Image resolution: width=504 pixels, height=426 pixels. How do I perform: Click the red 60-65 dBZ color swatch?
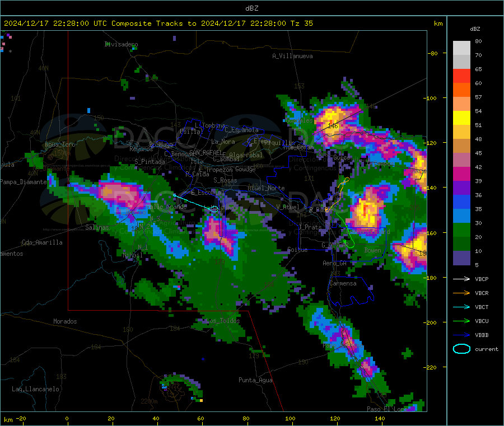pyautogui.click(x=461, y=76)
